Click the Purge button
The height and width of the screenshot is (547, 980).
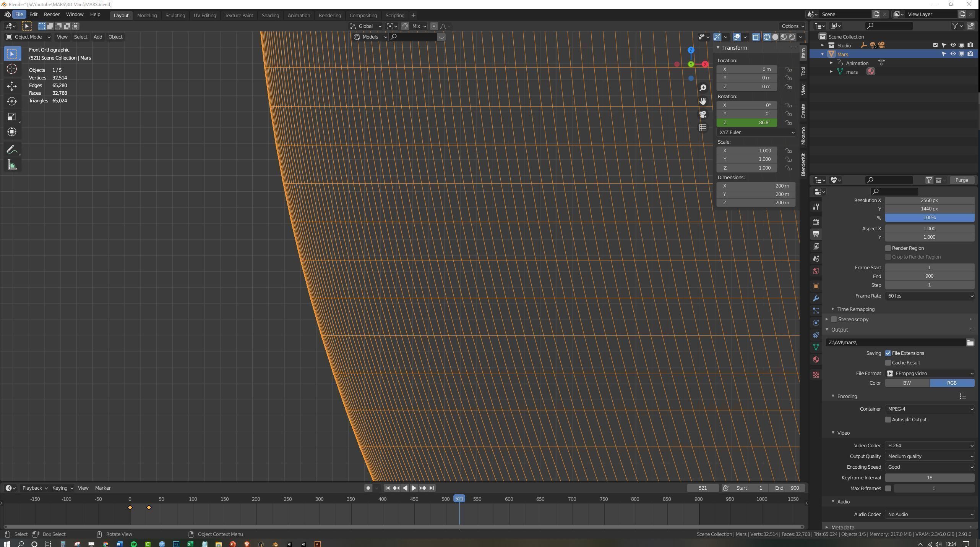(x=961, y=180)
